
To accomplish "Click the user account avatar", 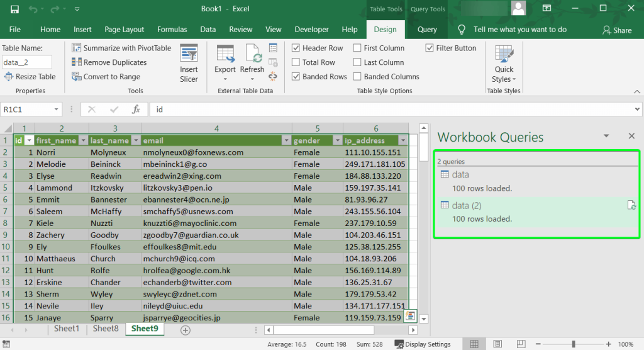I will tap(518, 9).
